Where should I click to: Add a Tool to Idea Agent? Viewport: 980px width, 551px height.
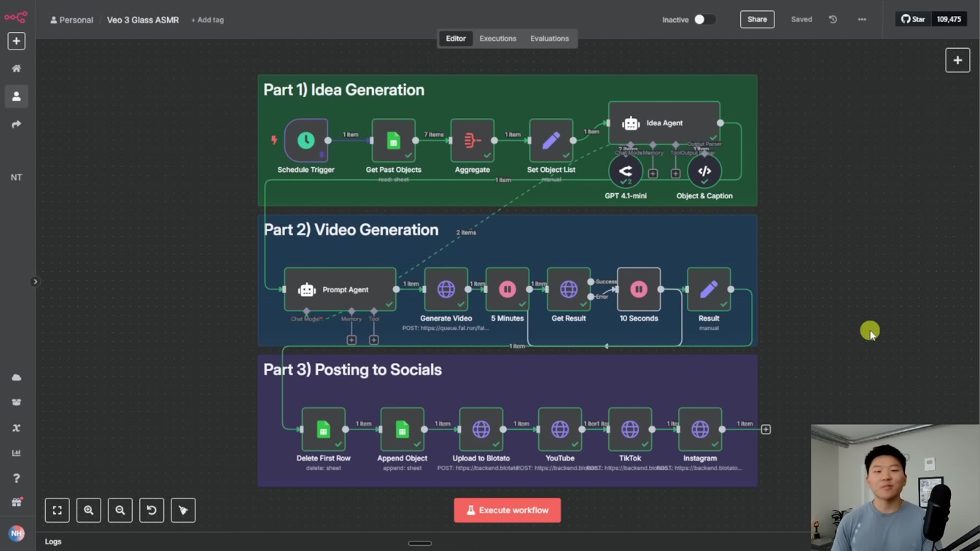pos(675,173)
